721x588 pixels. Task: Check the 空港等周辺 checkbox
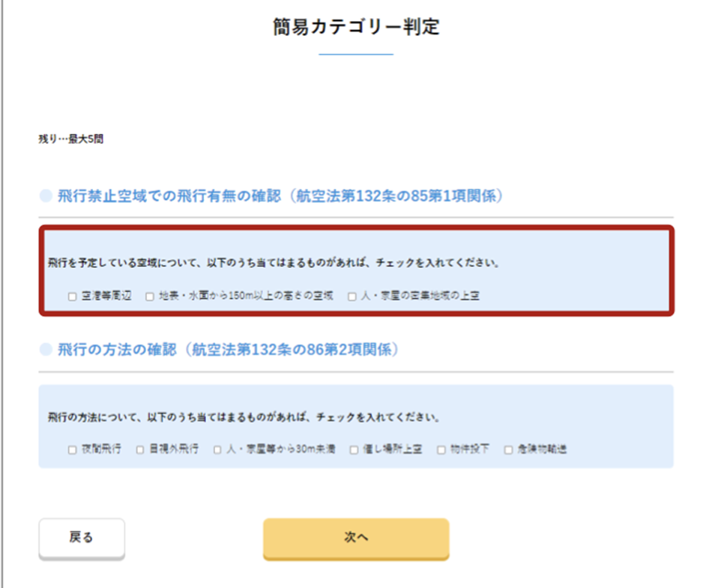(x=72, y=297)
